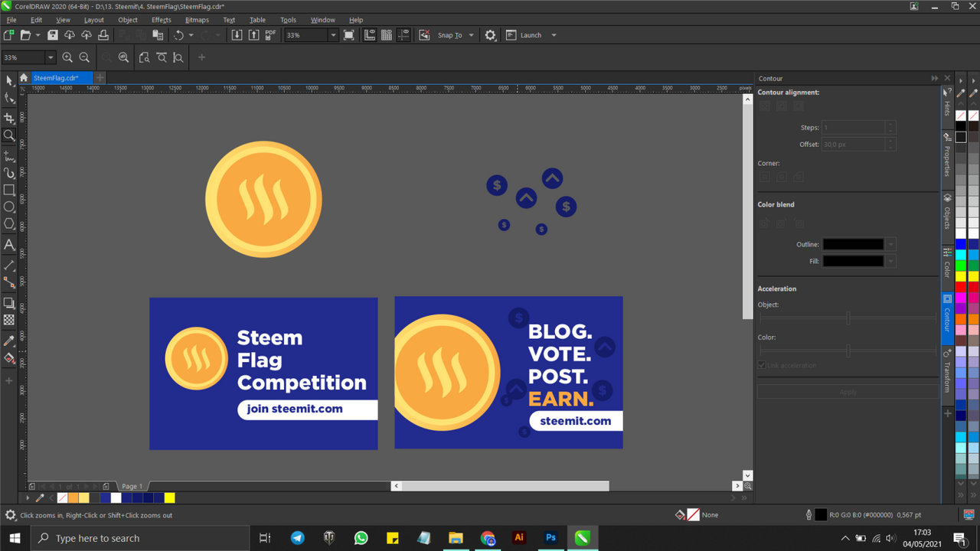
Task: Select the Color Eyedropper tool
Action: [x=9, y=341]
